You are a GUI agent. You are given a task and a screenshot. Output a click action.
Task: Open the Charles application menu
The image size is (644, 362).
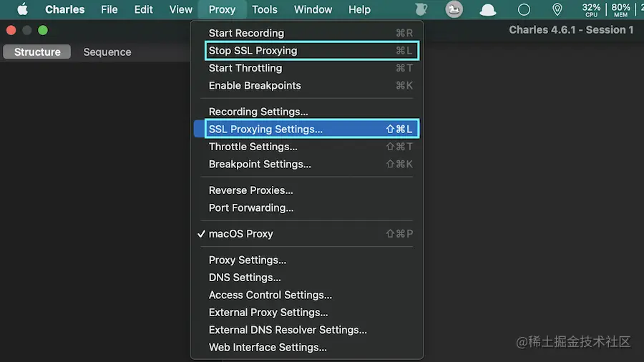pos(65,9)
